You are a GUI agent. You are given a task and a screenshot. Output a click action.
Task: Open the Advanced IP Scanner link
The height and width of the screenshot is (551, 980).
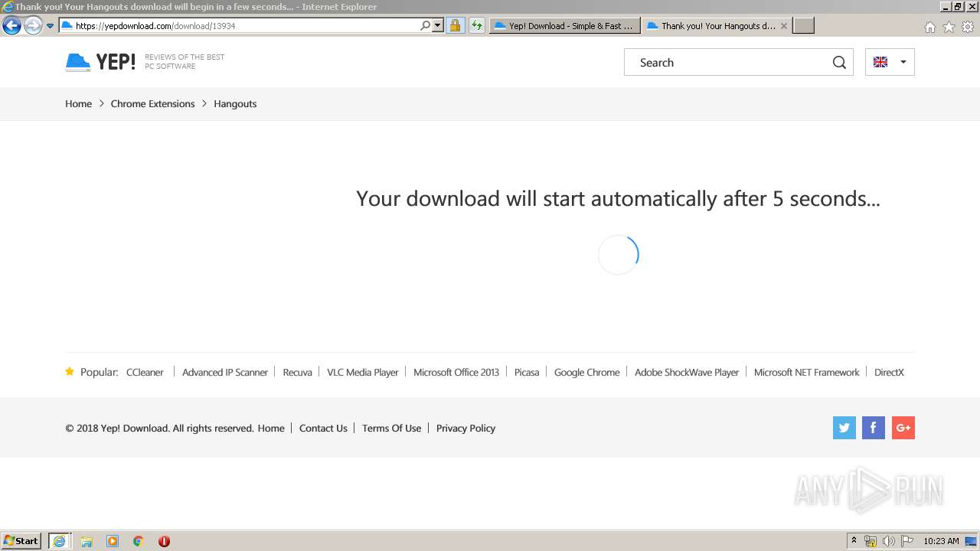coord(225,372)
